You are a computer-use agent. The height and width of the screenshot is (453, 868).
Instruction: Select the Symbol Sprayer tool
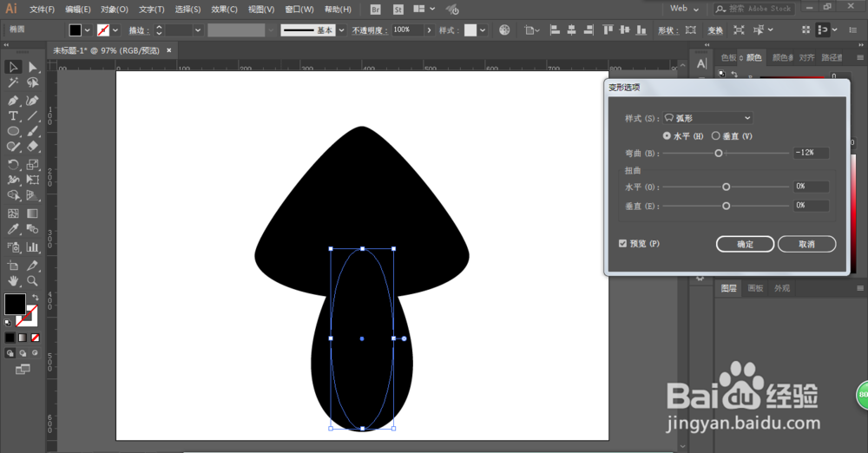(13, 247)
